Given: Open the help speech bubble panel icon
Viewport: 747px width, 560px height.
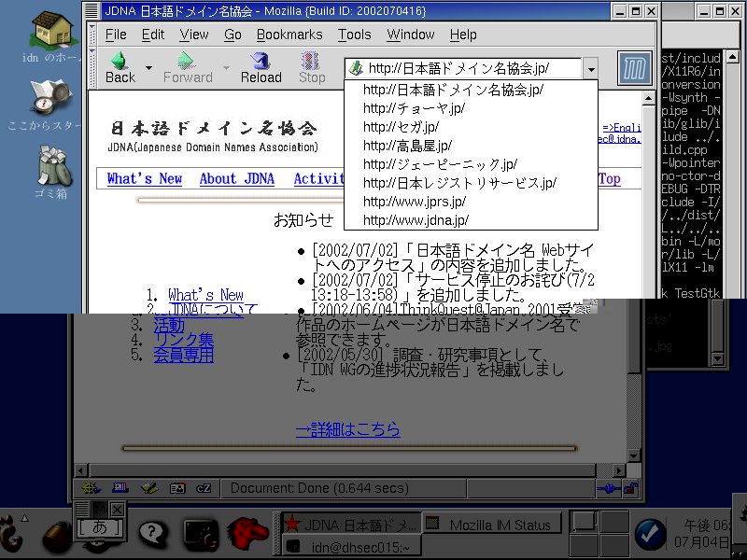Looking at the screenshot, I should [152, 534].
